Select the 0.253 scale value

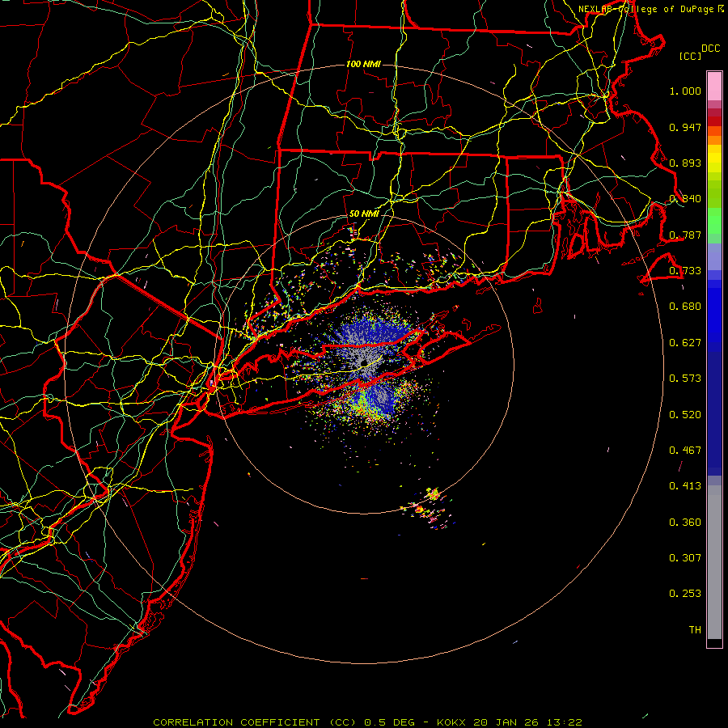coord(685,594)
